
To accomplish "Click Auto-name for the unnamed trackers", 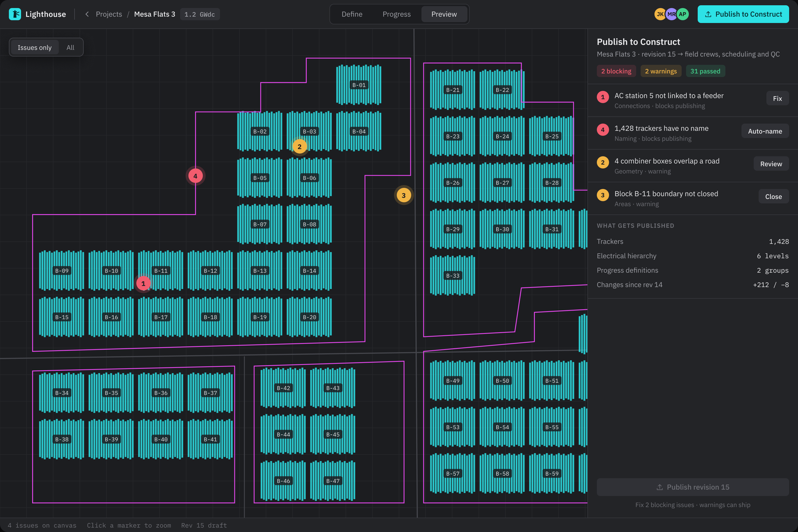I will (x=765, y=131).
